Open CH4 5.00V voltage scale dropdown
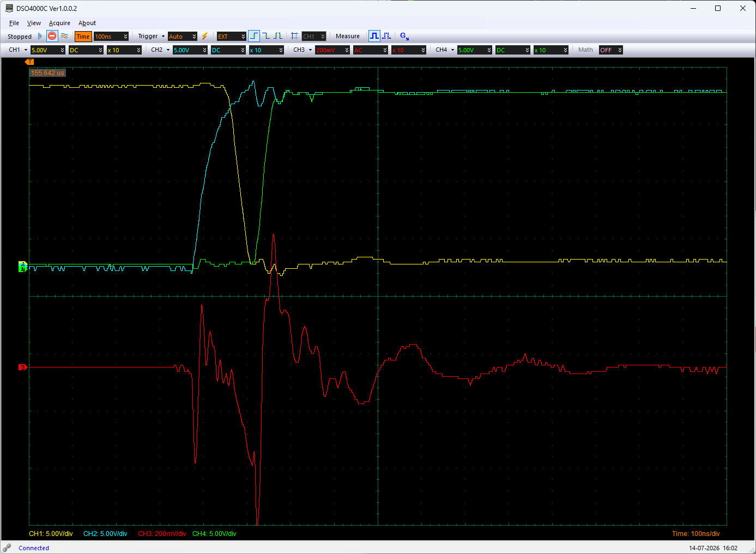The image size is (756, 554). tap(475, 50)
